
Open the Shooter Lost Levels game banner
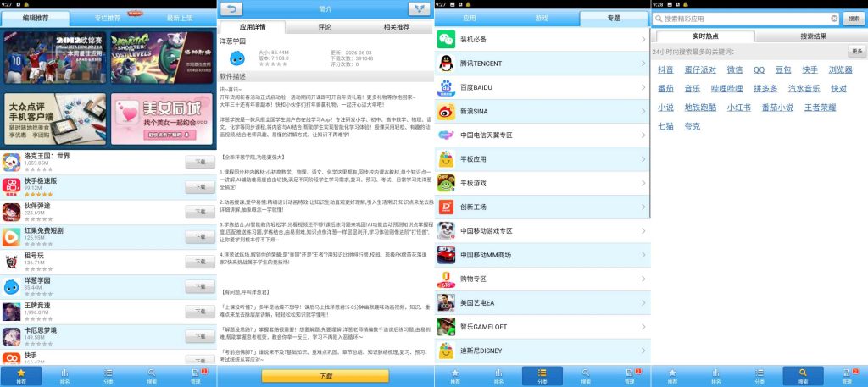pos(162,58)
